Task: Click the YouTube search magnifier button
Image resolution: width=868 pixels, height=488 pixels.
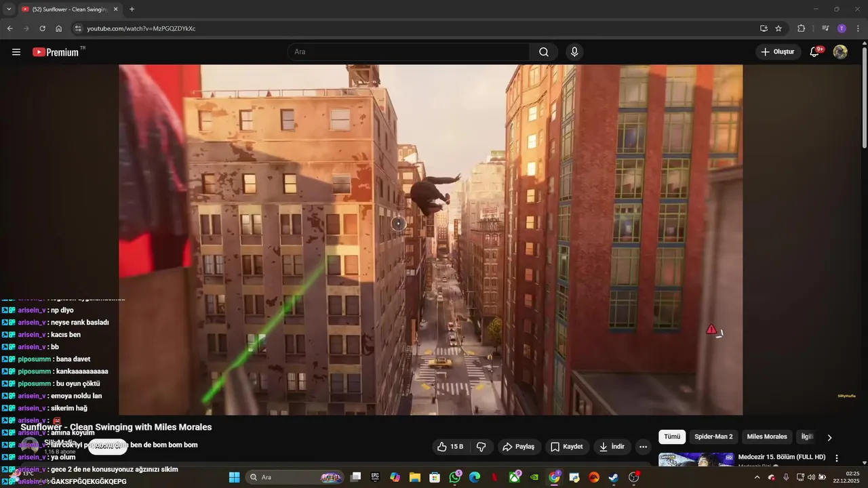Action: (544, 52)
